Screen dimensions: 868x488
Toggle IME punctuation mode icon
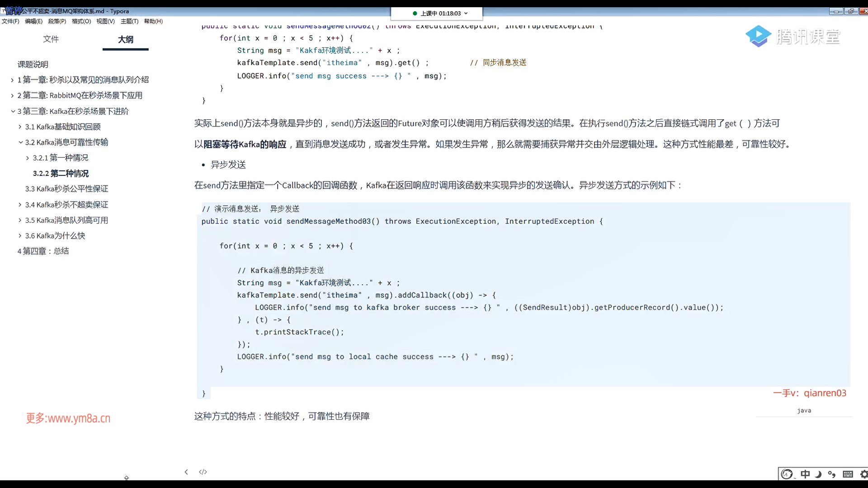[x=832, y=474]
